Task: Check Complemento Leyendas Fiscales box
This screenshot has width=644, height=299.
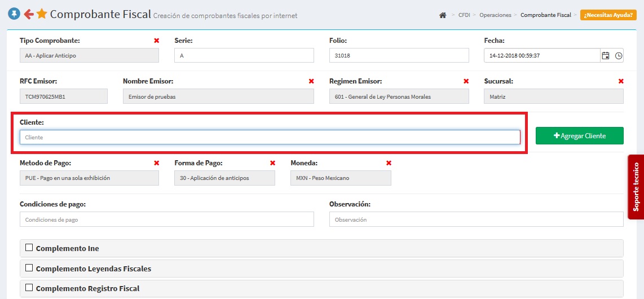Action: tap(29, 268)
